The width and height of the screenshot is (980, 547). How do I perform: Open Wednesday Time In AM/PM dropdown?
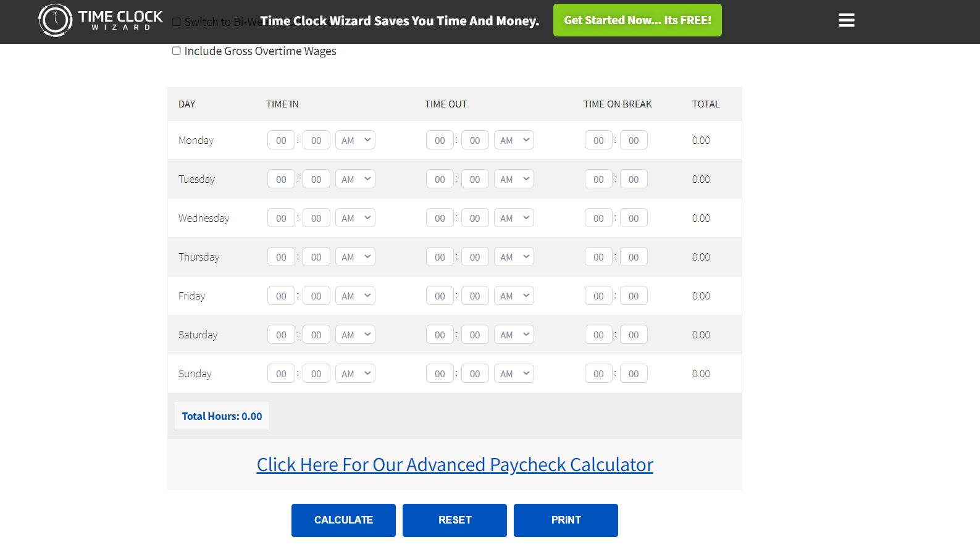click(x=355, y=218)
